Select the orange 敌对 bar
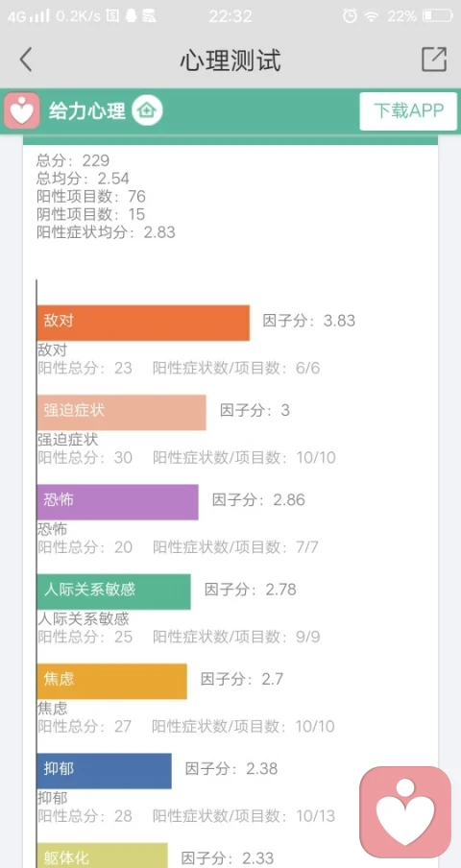Viewport: 461px width, 868px height. click(x=143, y=323)
